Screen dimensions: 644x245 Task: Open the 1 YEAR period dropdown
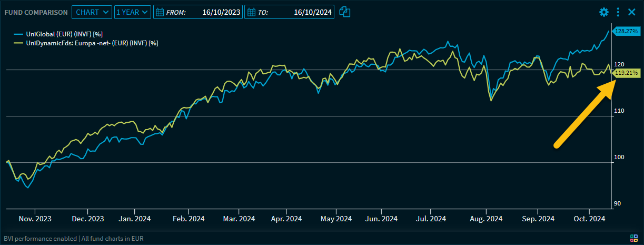[x=132, y=12]
